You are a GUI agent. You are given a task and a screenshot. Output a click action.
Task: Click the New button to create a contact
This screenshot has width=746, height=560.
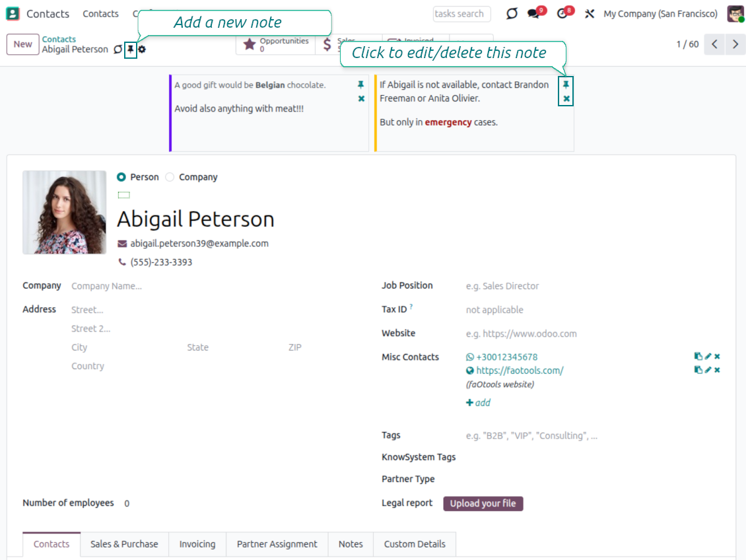22,44
